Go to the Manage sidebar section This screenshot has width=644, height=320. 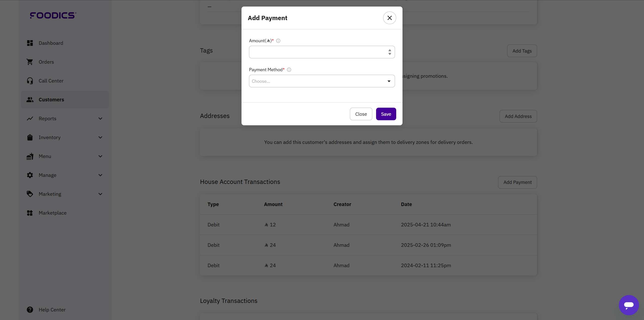point(48,175)
